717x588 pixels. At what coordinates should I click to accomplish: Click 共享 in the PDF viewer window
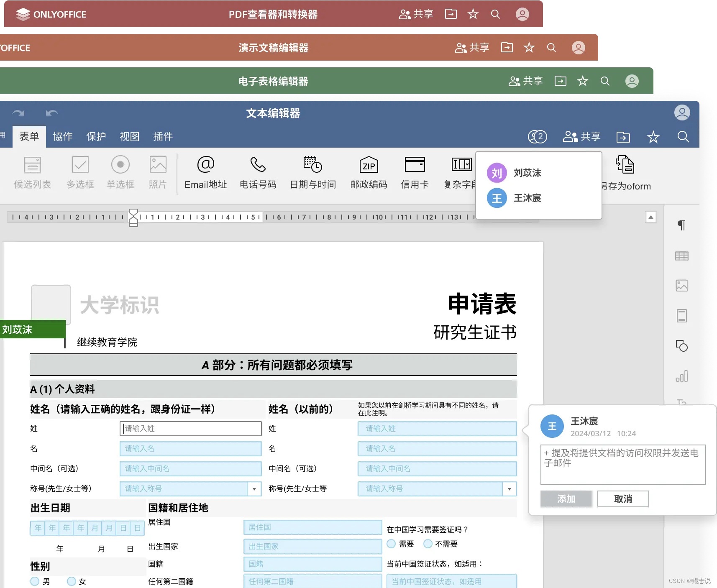pyautogui.click(x=416, y=14)
